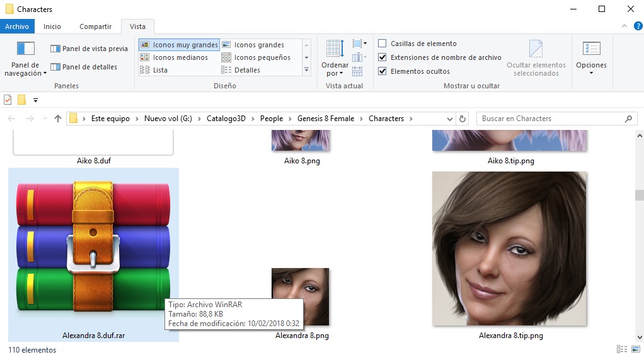Uncheck Elementos ocultos checkbox
Image resolution: width=644 pixels, height=357 pixels.
[x=382, y=71]
